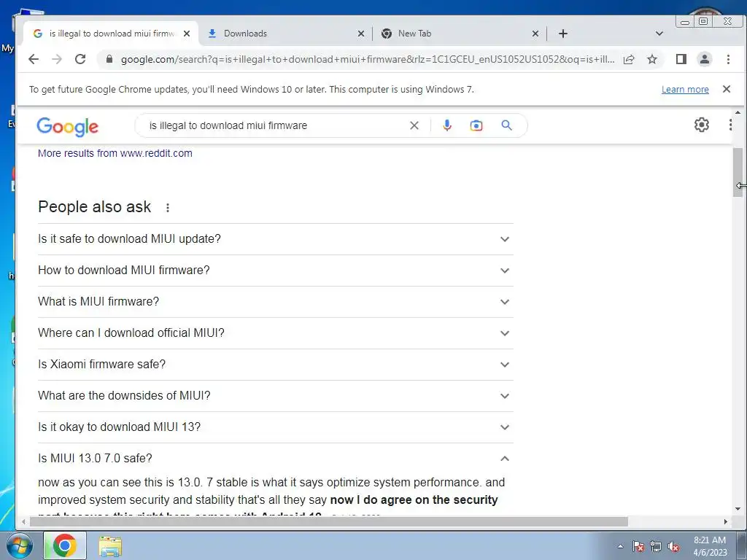
Task: Switch to the Downloads tab
Action: (286, 34)
